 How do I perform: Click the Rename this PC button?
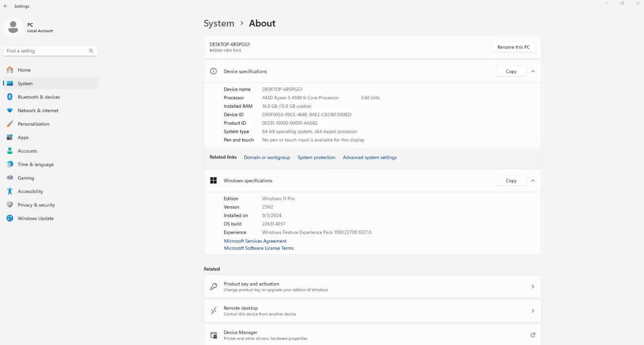pyautogui.click(x=514, y=47)
